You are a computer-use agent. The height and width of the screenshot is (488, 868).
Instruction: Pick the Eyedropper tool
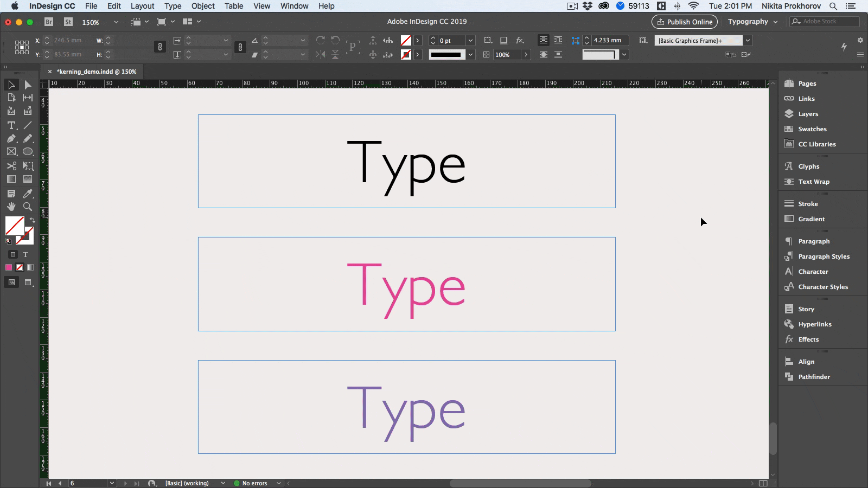click(28, 193)
